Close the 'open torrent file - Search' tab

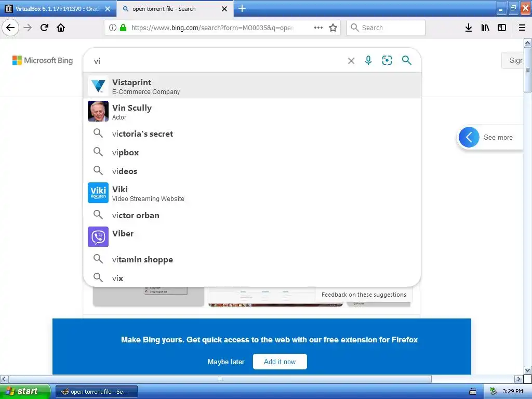[224, 9]
